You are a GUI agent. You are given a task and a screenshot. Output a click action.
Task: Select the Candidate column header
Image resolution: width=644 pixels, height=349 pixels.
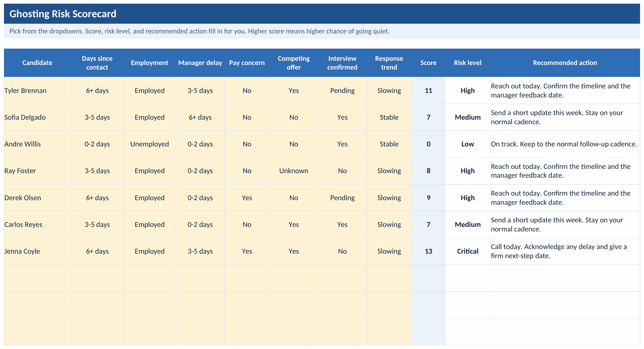click(x=37, y=63)
